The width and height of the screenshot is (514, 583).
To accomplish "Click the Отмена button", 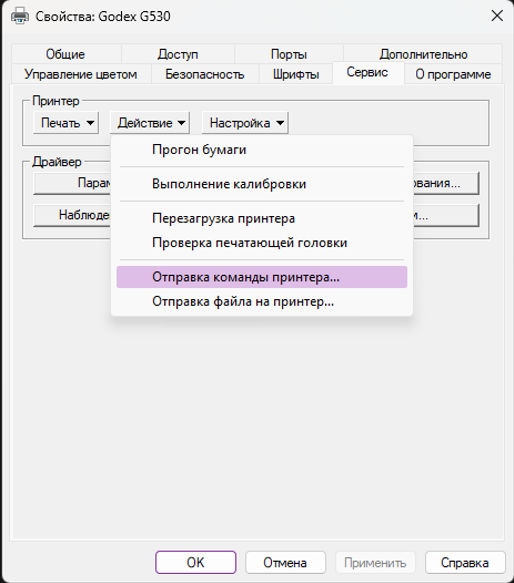I will click(x=285, y=562).
